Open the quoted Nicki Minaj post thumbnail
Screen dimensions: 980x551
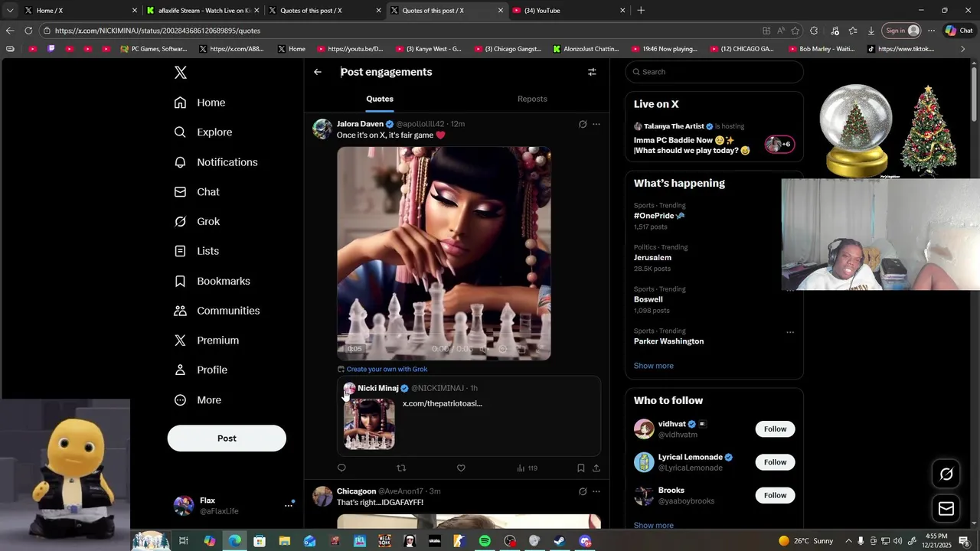pos(369,424)
